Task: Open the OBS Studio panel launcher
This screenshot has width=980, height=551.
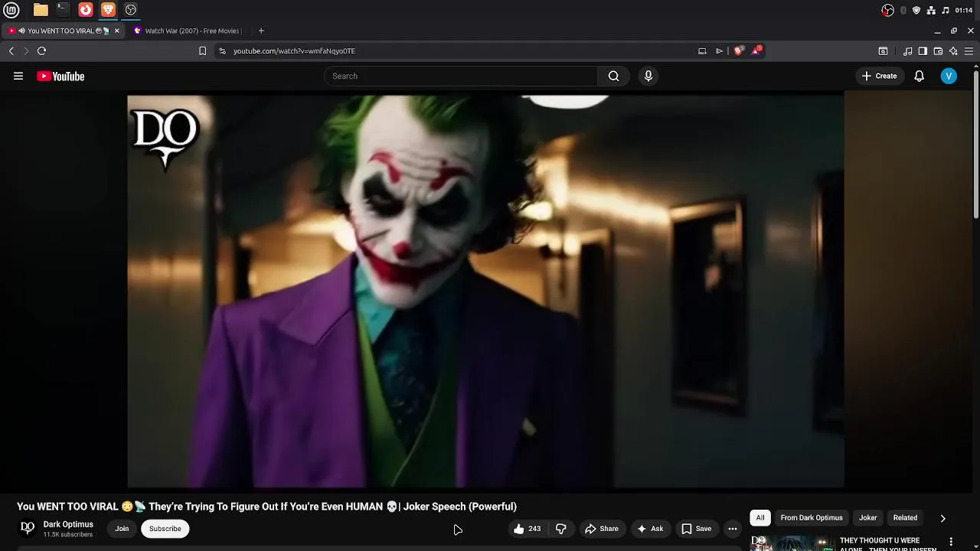Action: click(131, 10)
